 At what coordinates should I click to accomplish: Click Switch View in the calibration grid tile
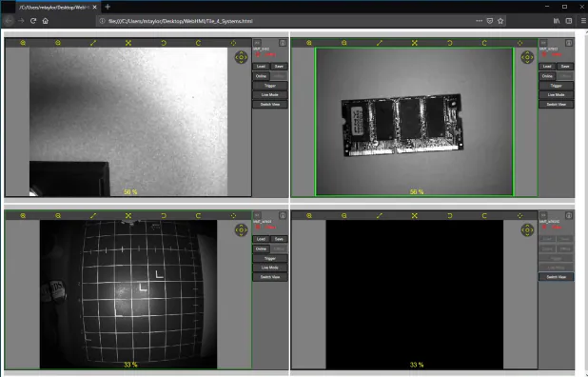[x=270, y=277]
